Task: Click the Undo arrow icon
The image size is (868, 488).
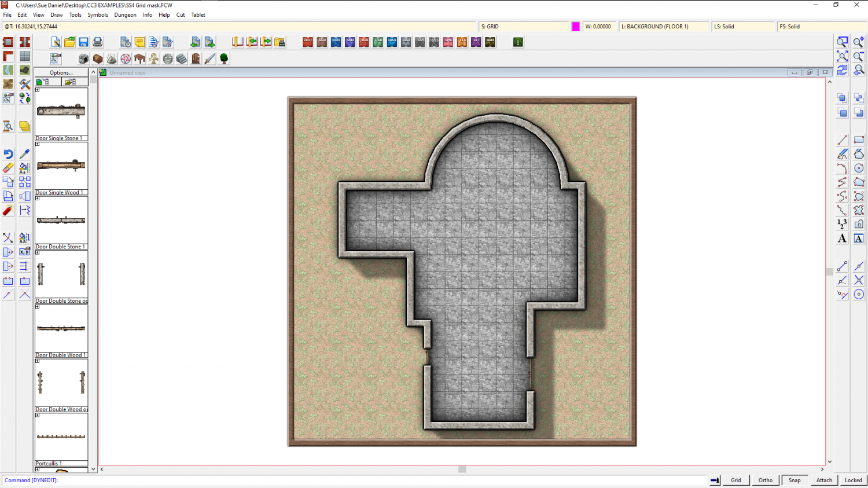Action: point(8,154)
